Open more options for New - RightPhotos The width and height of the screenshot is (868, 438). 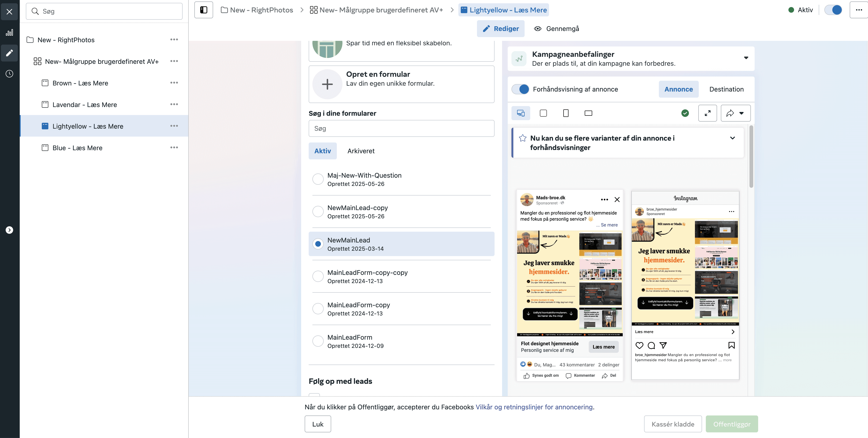(x=174, y=39)
